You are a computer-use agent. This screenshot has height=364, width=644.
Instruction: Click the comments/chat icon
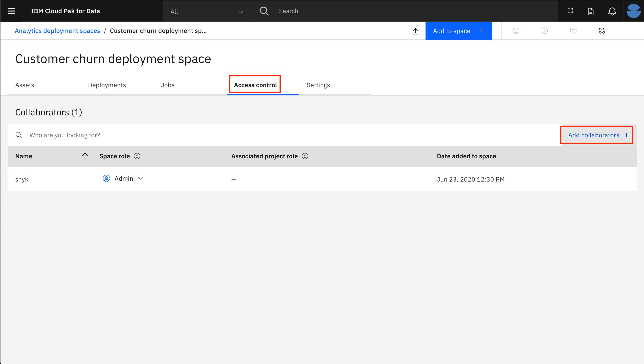tap(574, 30)
